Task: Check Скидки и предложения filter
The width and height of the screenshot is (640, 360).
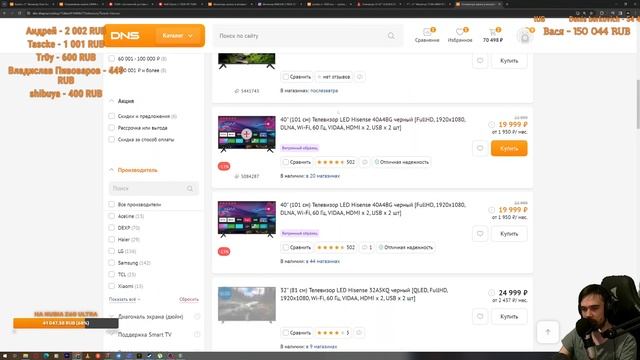Action: (x=111, y=116)
